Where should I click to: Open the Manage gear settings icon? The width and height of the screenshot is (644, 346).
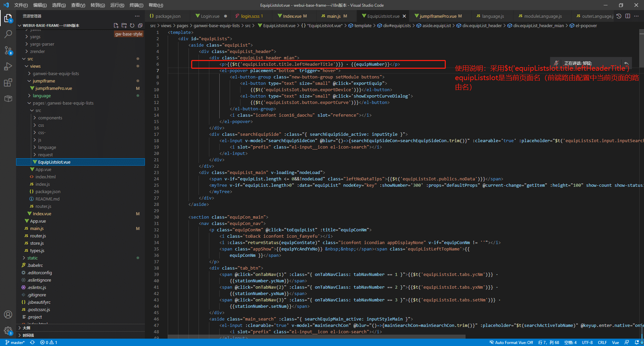click(8, 331)
